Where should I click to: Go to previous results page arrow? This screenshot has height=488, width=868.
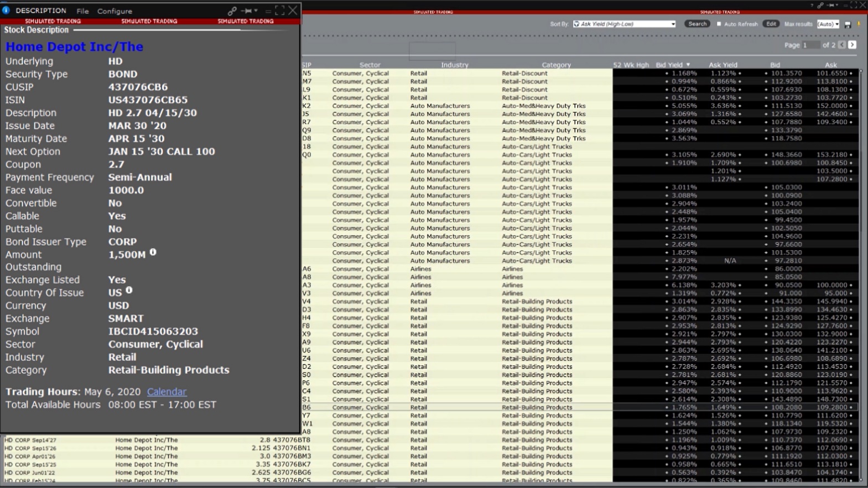click(842, 45)
